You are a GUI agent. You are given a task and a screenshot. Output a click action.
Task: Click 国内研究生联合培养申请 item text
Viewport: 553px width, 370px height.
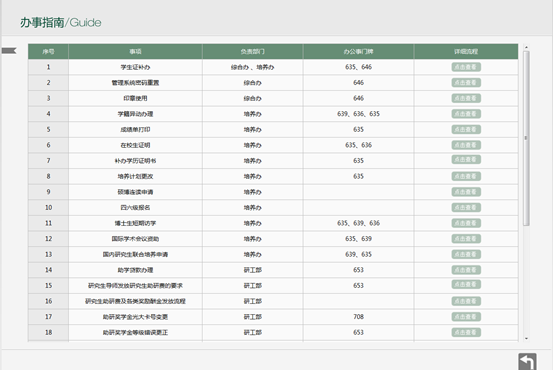click(135, 254)
